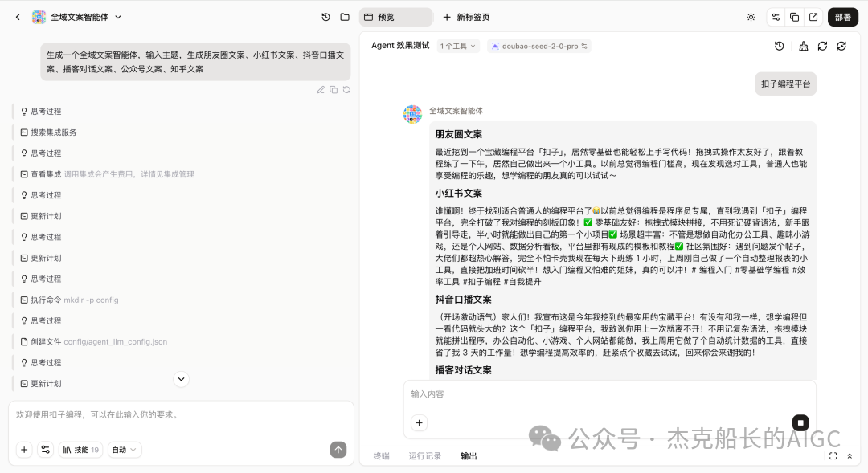The image size is (868, 473).
Task: Copy the prompt message below the bubble
Action: pos(334,90)
